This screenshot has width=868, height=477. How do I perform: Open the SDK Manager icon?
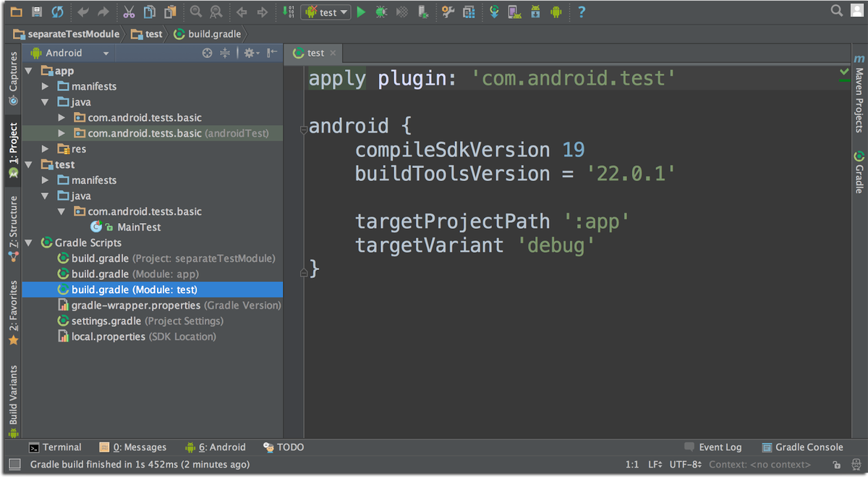click(x=535, y=12)
